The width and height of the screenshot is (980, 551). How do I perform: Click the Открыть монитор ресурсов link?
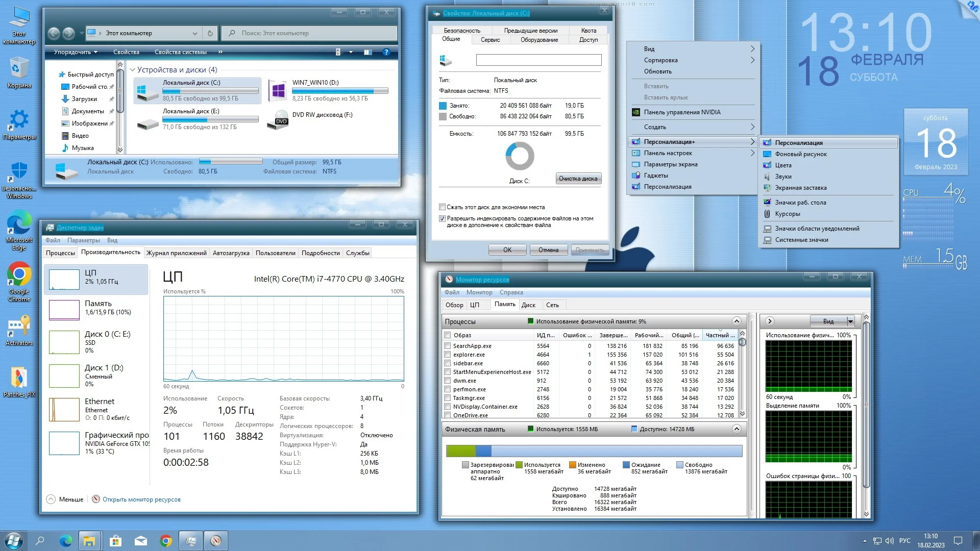tap(141, 499)
